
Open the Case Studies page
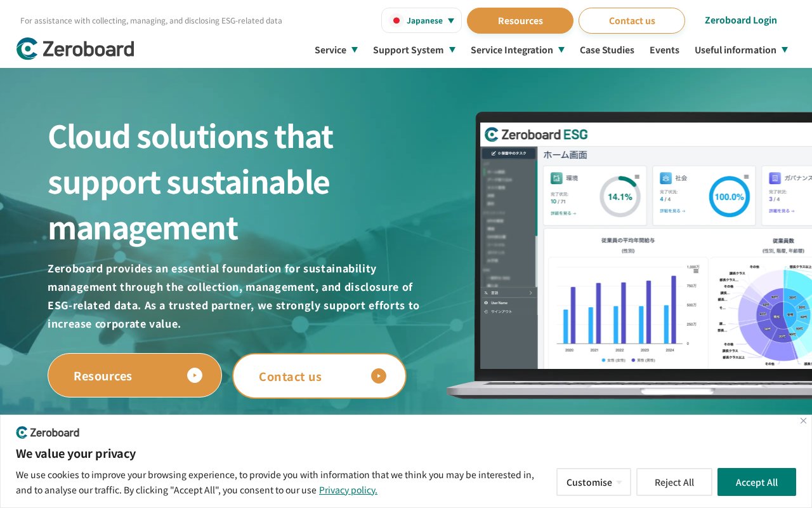tap(607, 50)
